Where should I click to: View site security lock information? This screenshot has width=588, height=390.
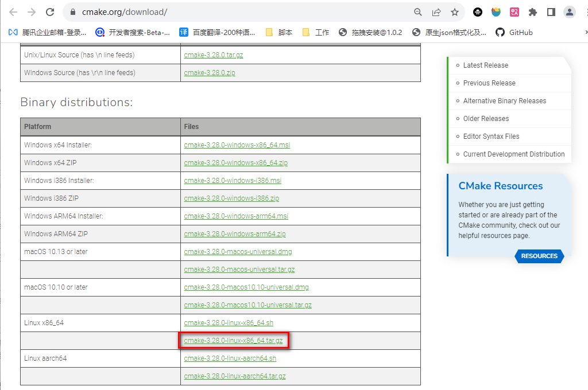point(73,12)
